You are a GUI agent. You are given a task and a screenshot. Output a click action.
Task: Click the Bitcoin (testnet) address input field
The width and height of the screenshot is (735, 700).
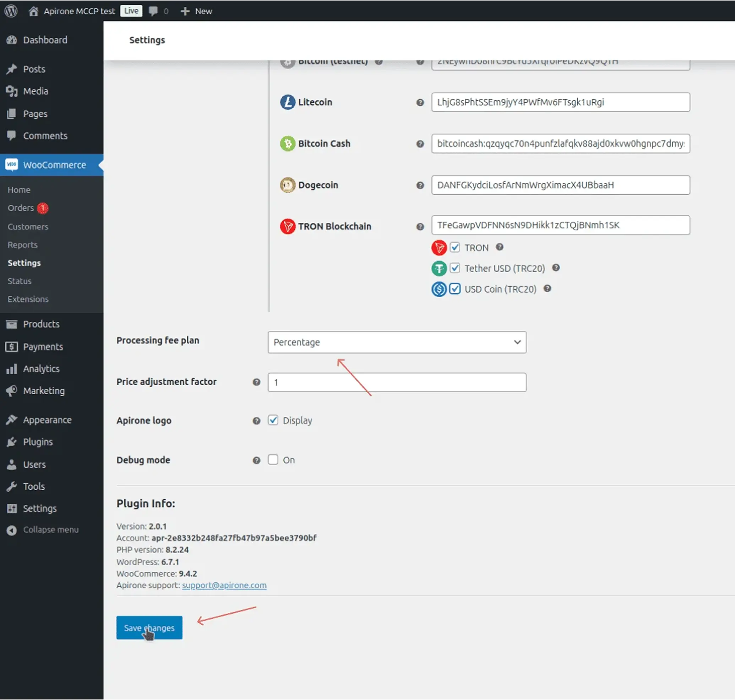(561, 65)
